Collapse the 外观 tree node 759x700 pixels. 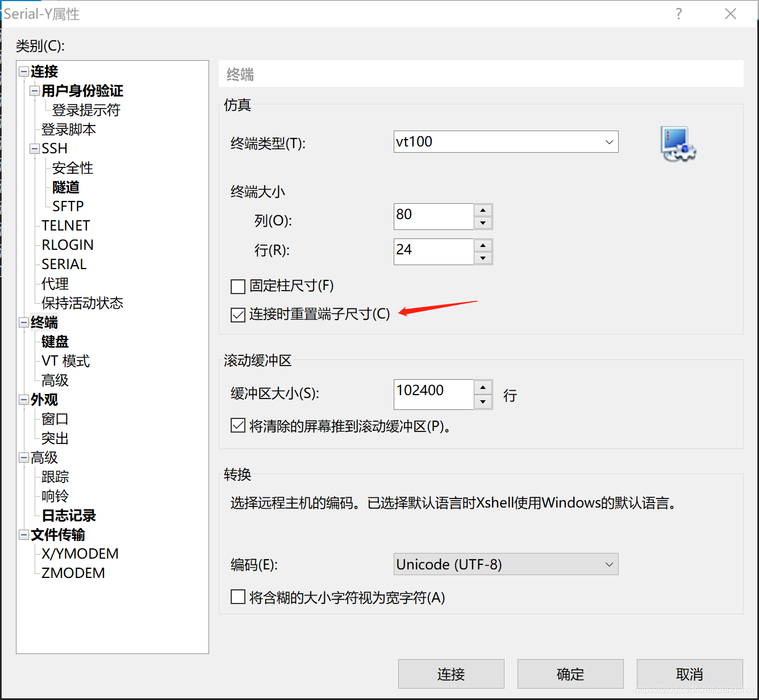point(23,400)
